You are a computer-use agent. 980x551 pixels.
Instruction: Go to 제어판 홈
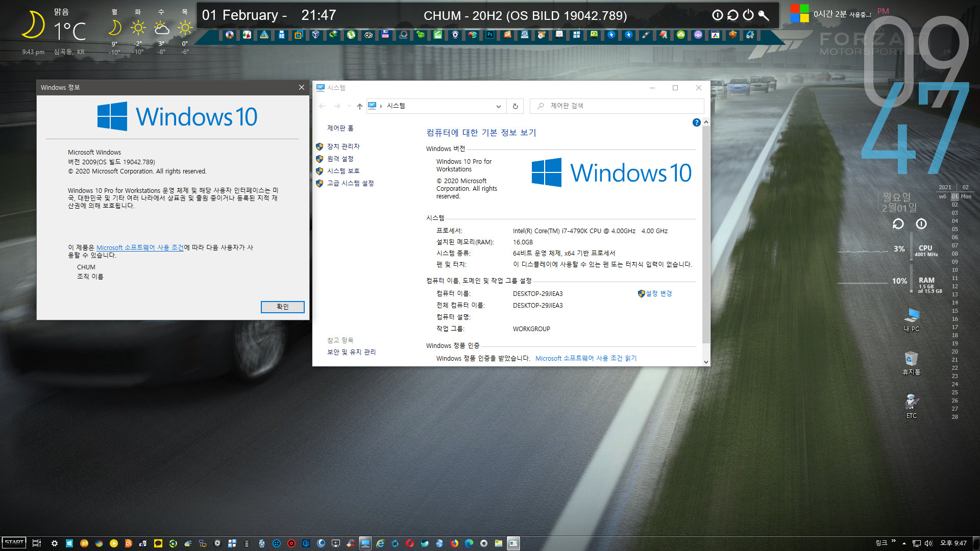pos(340,128)
